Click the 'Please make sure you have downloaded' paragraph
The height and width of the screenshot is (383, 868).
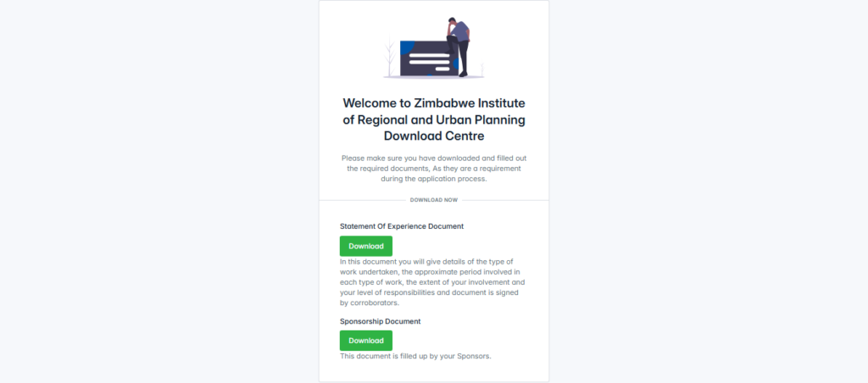[434, 169]
